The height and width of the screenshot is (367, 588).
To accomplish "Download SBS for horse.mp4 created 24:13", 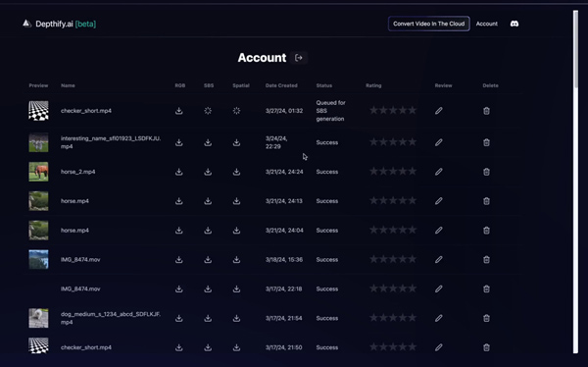I will pos(208,201).
